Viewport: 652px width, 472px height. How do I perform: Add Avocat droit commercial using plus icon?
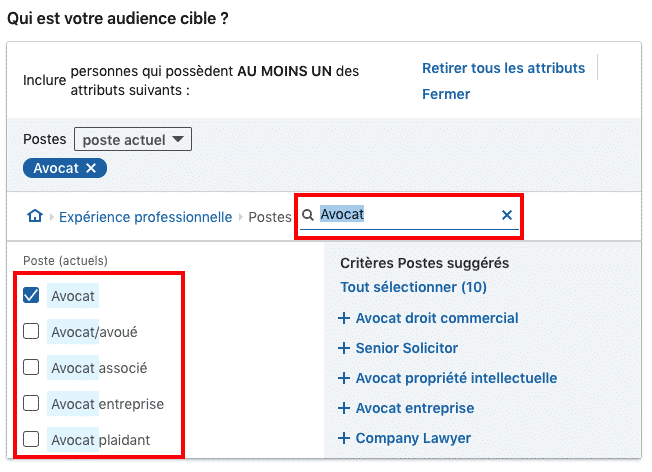[x=345, y=319]
